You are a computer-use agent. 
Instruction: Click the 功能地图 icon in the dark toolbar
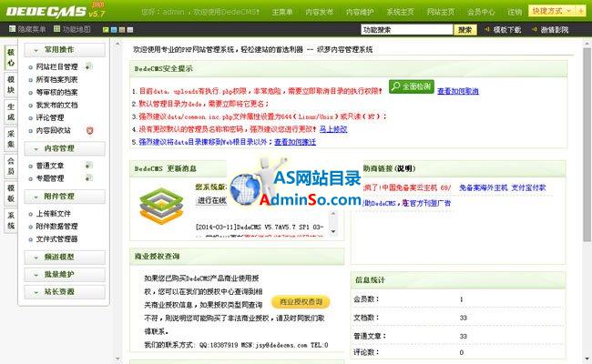(x=57, y=29)
